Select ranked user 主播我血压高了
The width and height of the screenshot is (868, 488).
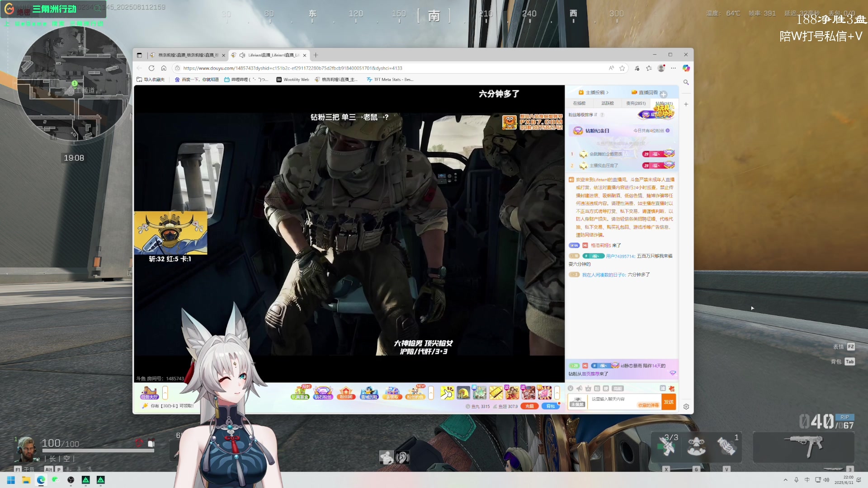(604, 165)
